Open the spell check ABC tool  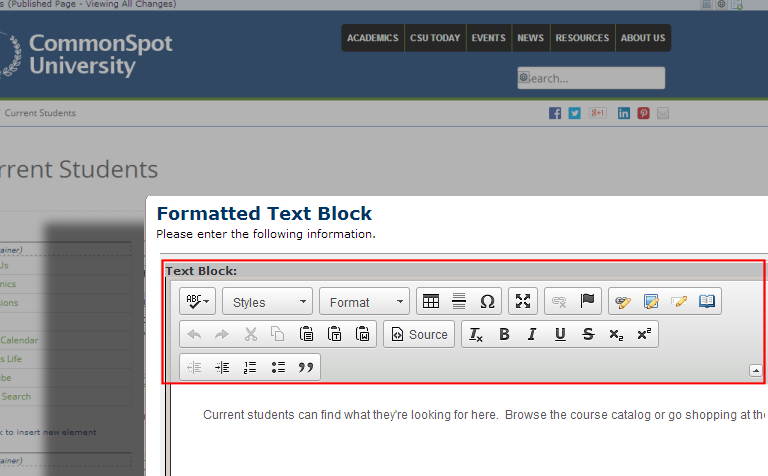coord(197,301)
